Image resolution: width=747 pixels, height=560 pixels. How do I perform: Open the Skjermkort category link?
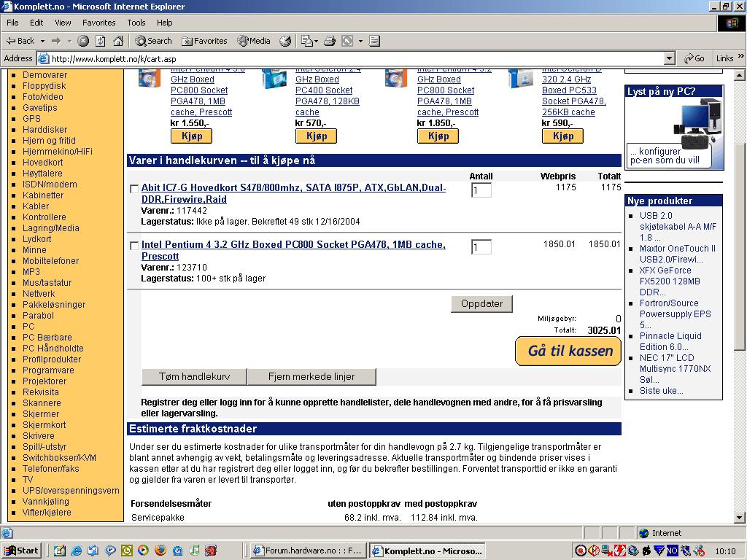pyautogui.click(x=44, y=425)
